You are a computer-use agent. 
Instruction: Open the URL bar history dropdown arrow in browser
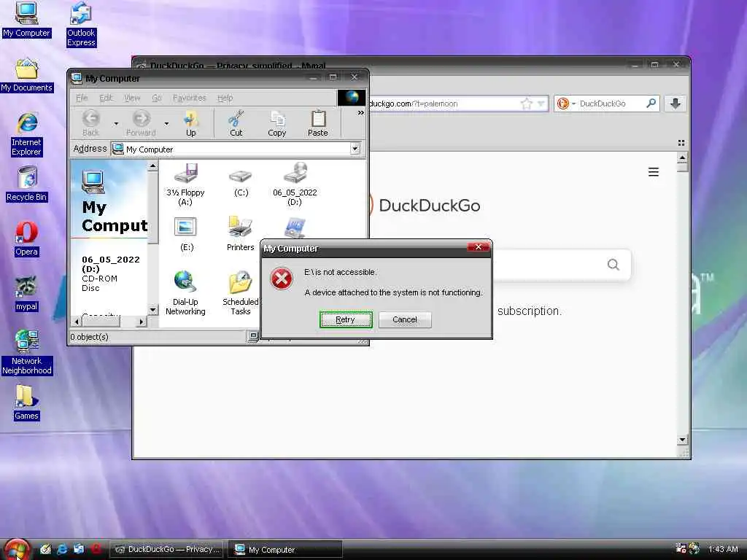(541, 104)
